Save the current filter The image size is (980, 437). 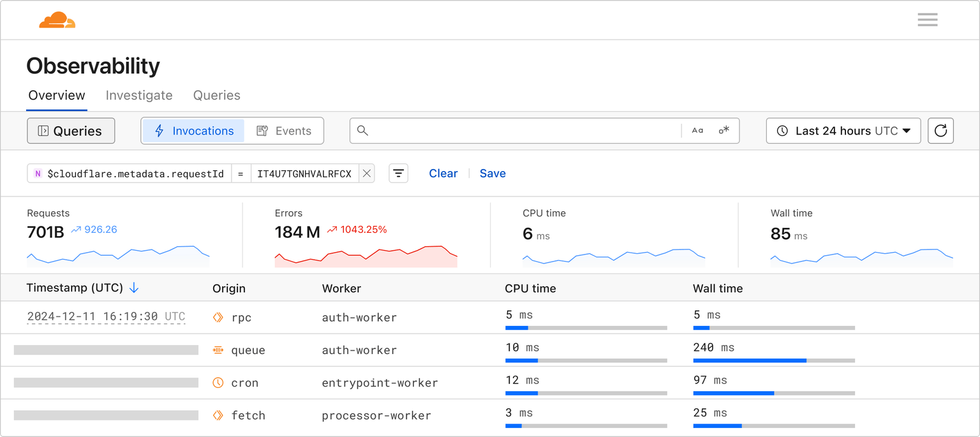[x=493, y=173]
